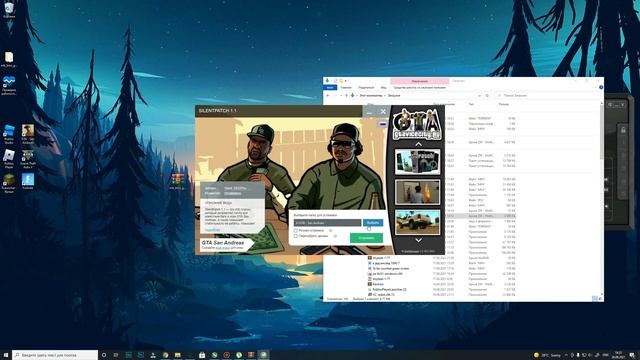This screenshot has height=360, width=640.
Task: Click the Explorer search box
Action: coord(548,96)
